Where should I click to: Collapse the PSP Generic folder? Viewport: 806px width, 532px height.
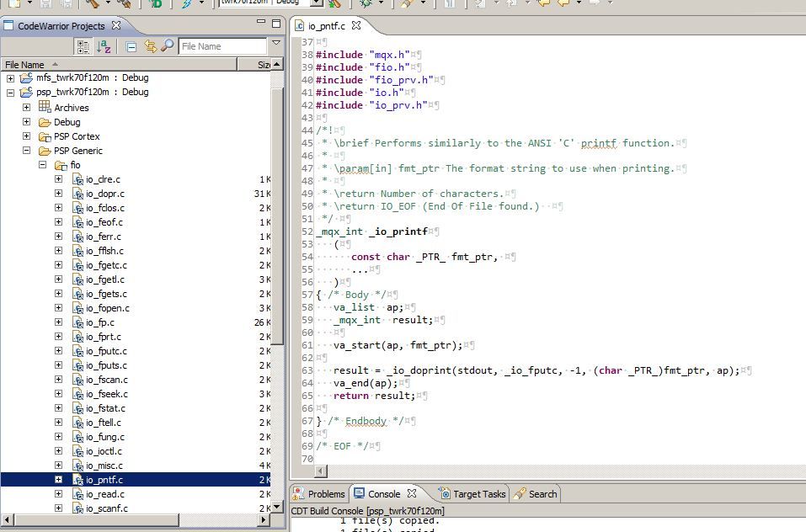(26, 151)
